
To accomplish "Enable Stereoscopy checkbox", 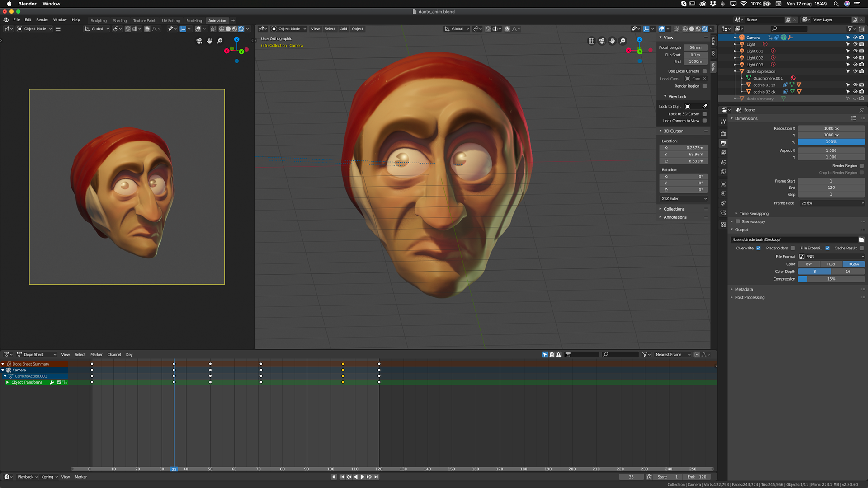I will [738, 222].
